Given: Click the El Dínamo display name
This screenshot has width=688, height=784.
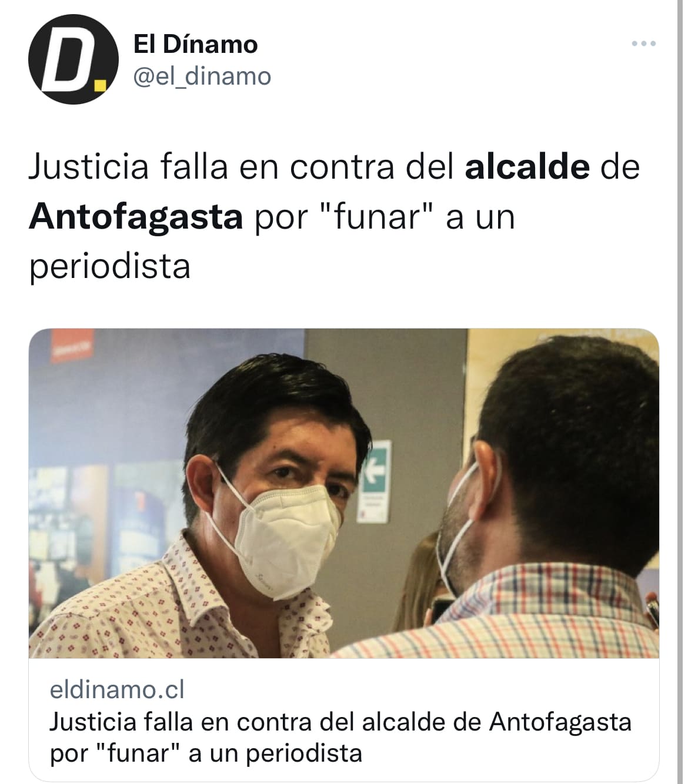Looking at the screenshot, I should click(x=196, y=45).
